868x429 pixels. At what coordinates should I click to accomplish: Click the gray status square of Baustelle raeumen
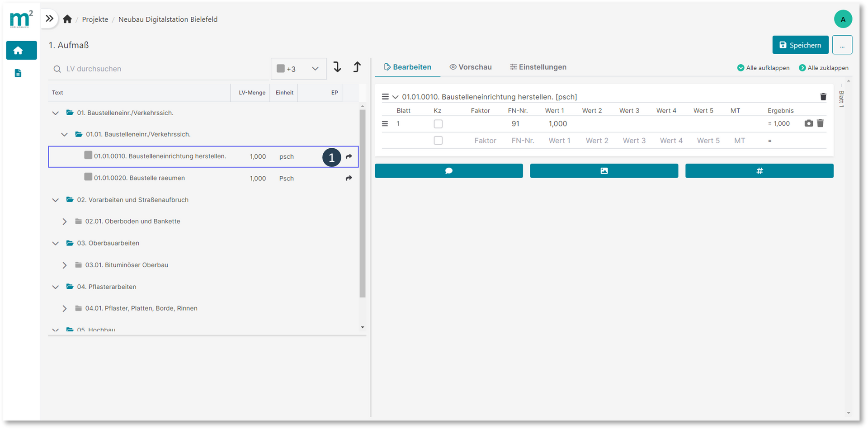click(x=88, y=177)
